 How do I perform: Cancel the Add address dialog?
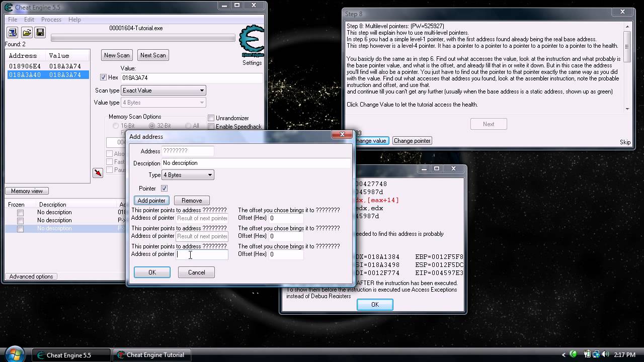pyautogui.click(x=196, y=273)
